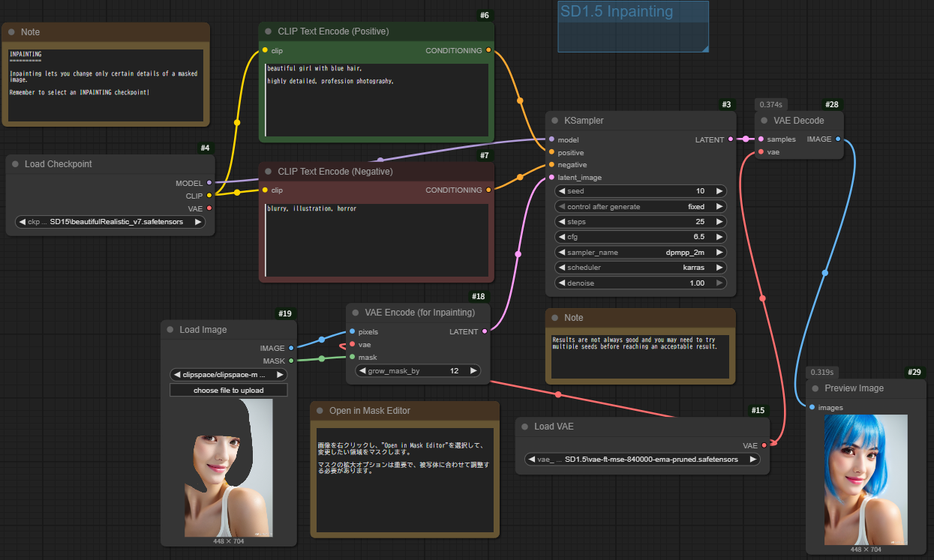Click the negative prompt text box

point(377,240)
